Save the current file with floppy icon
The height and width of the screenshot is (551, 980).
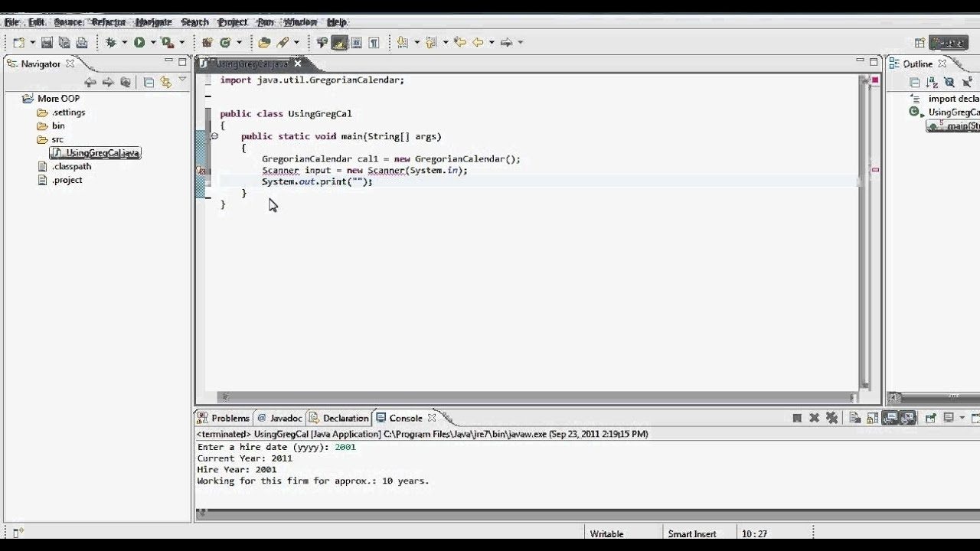coord(47,43)
